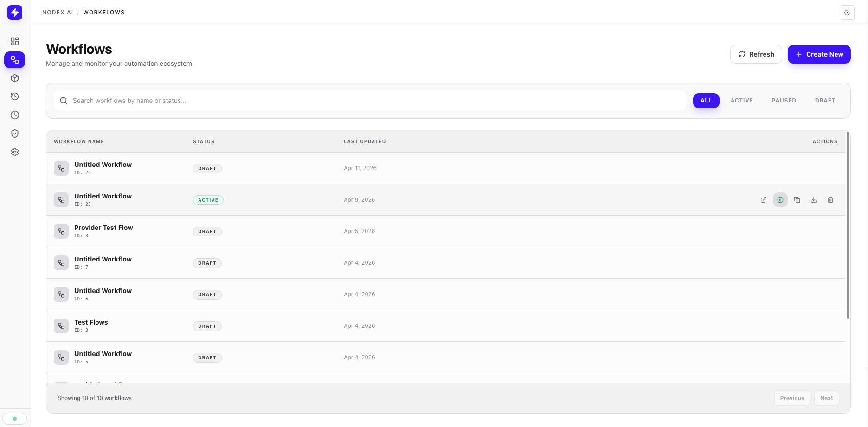
Task: Open the settings gear icon in sidebar
Action: tap(15, 152)
